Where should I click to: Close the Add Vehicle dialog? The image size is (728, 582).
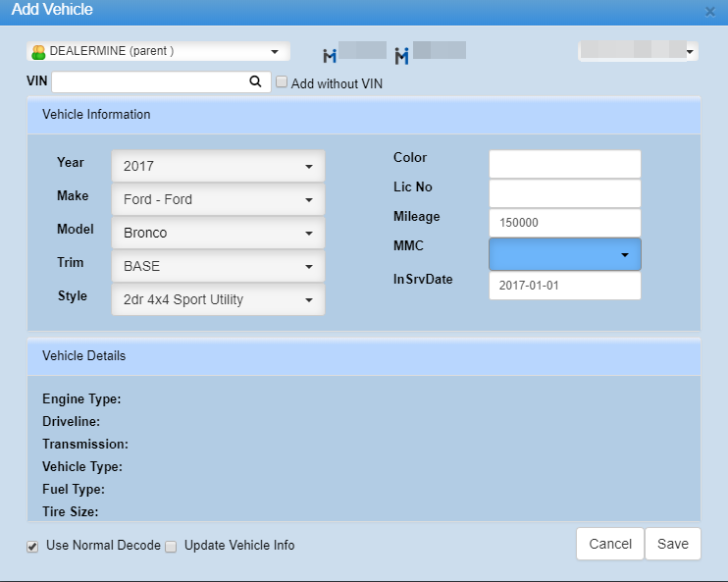[x=710, y=11]
